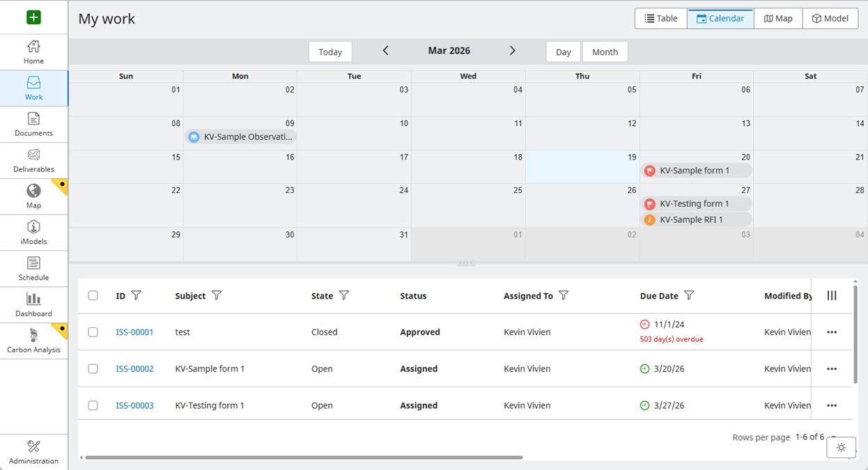
Task: Select the ISS-00001 row checkbox
Action: [x=93, y=332]
